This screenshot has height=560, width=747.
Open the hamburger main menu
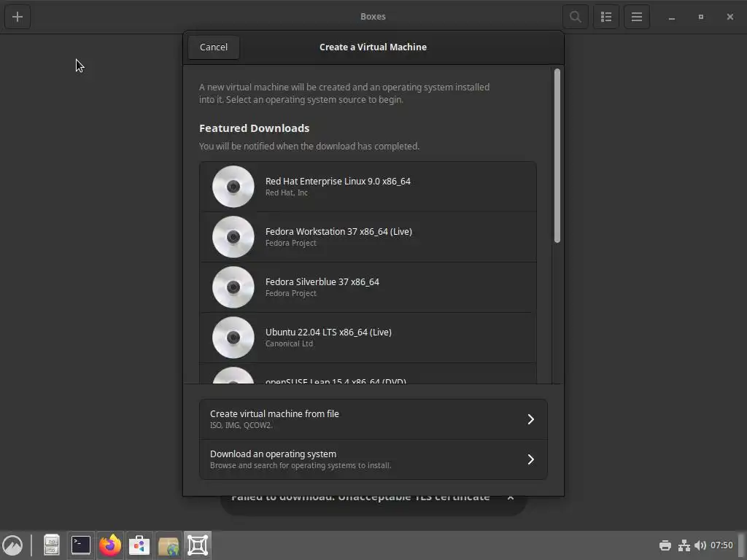click(637, 17)
